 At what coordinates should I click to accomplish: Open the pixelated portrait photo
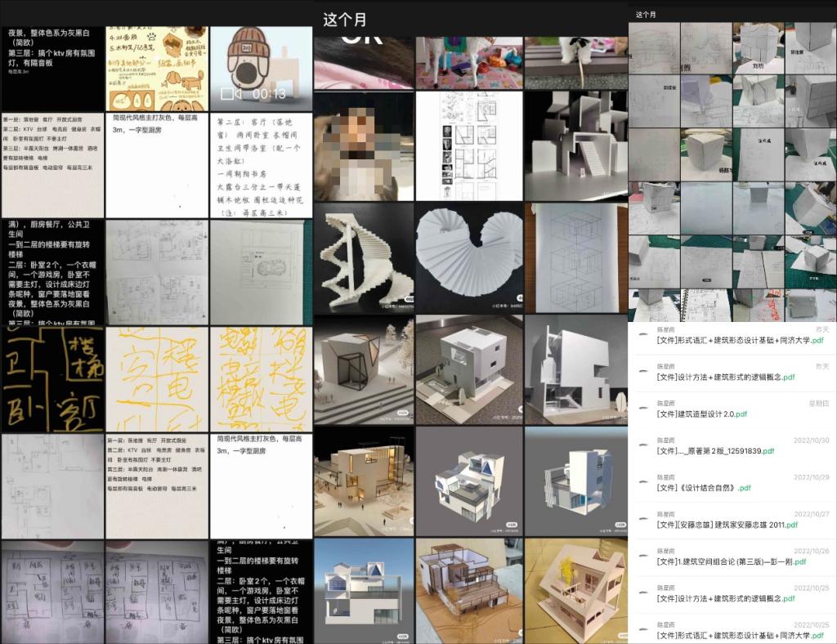tap(364, 145)
